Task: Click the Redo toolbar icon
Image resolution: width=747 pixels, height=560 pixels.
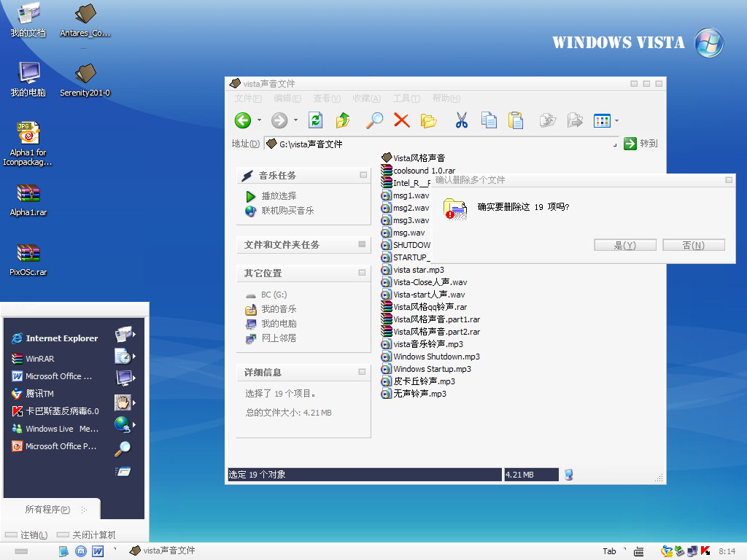Action: (x=575, y=120)
